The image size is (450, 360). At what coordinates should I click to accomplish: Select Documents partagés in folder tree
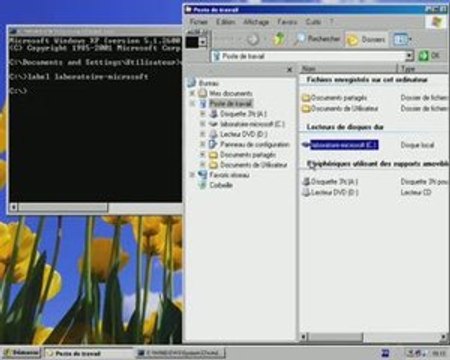pyautogui.click(x=248, y=155)
